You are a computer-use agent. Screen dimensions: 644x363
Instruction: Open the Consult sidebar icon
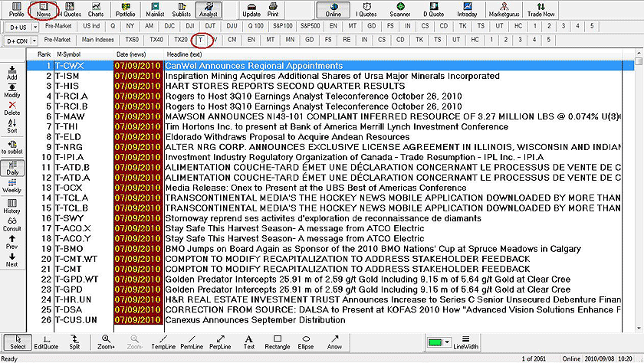tap(12, 224)
